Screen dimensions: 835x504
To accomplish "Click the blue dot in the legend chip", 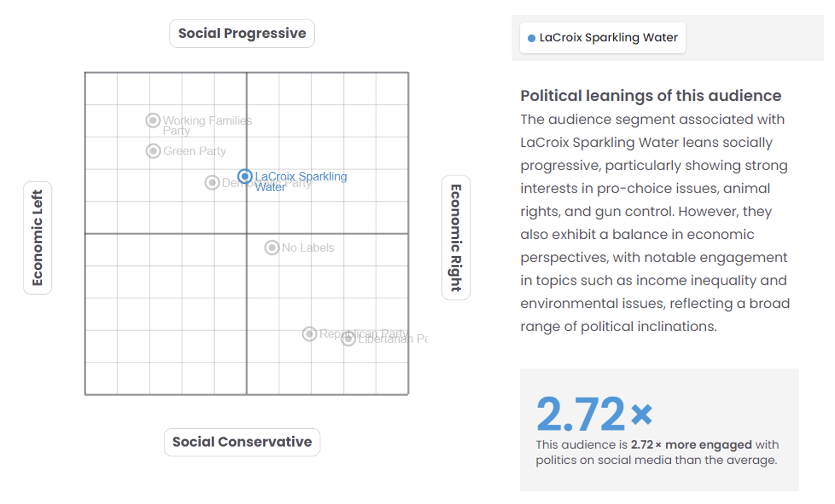I will pos(531,38).
